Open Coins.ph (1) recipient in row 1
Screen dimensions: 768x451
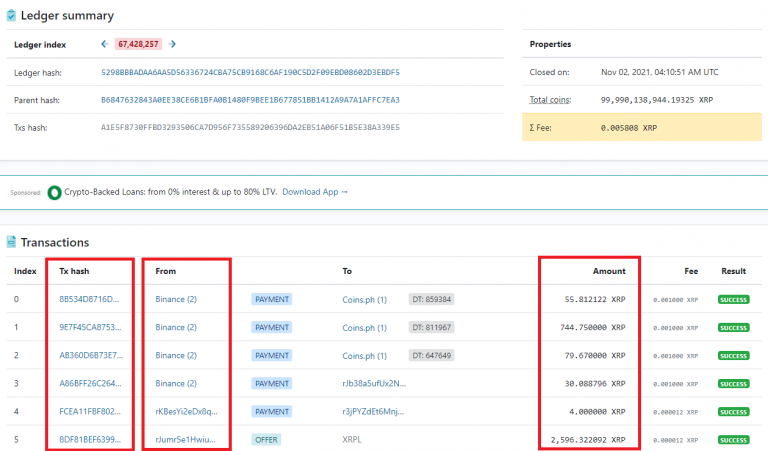[364, 327]
